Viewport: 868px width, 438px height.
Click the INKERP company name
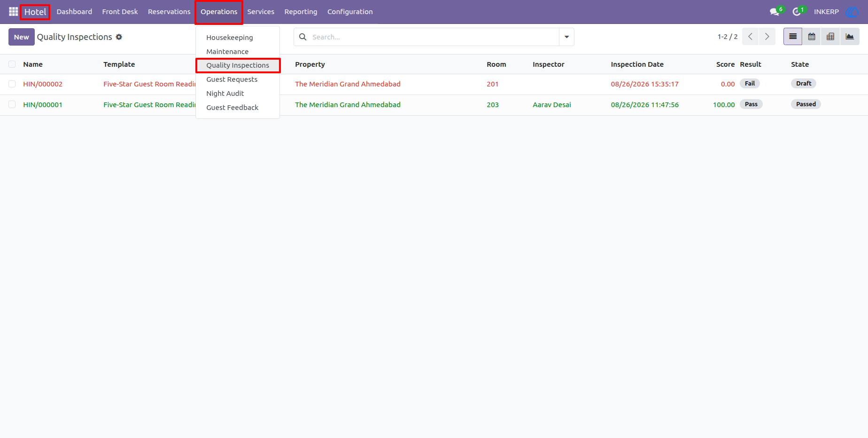[826, 12]
